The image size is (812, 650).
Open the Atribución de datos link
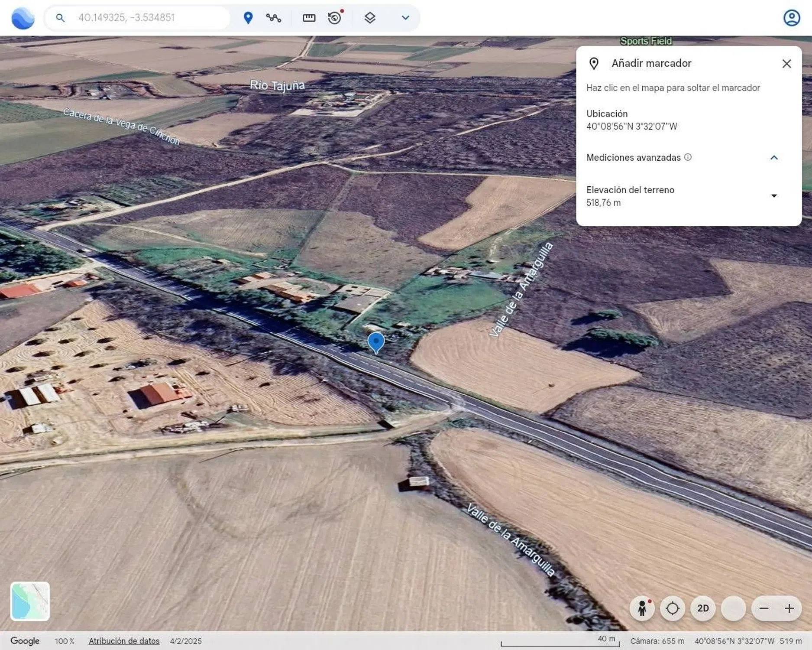coord(124,641)
